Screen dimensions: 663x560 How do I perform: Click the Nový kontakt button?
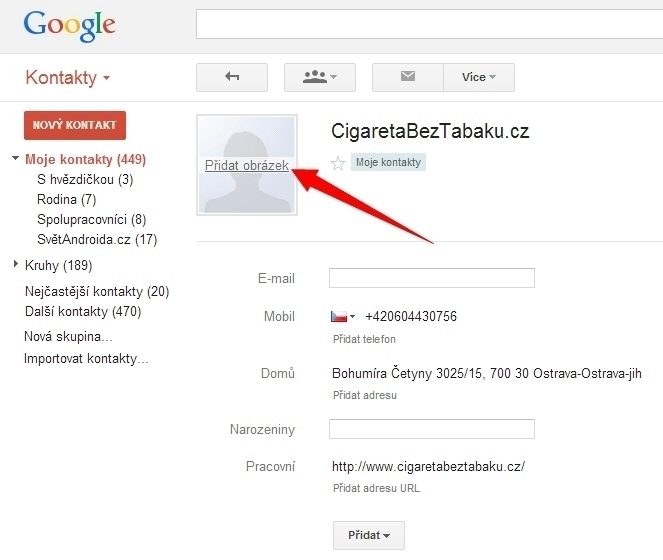[x=75, y=125]
